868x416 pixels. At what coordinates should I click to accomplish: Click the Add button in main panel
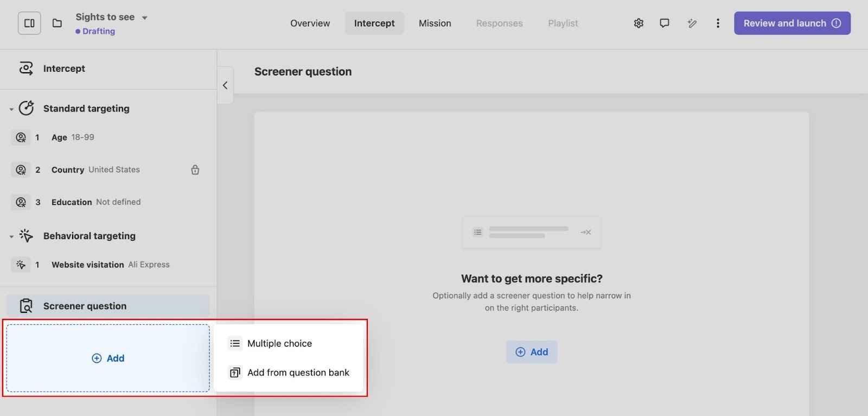[x=532, y=352]
